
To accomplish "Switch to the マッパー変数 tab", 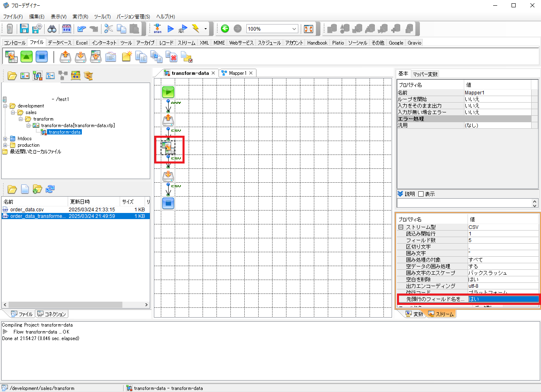I will click(x=425, y=74).
